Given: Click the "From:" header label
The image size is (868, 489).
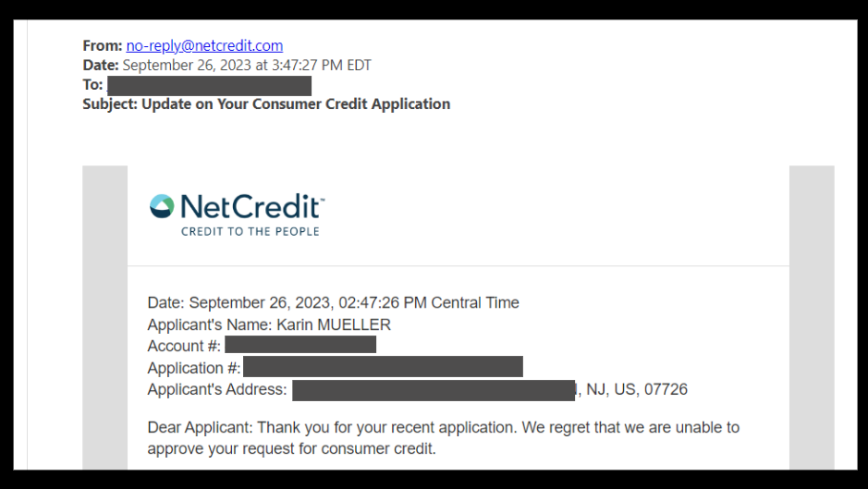Looking at the screenshot, I should point(102,45).
